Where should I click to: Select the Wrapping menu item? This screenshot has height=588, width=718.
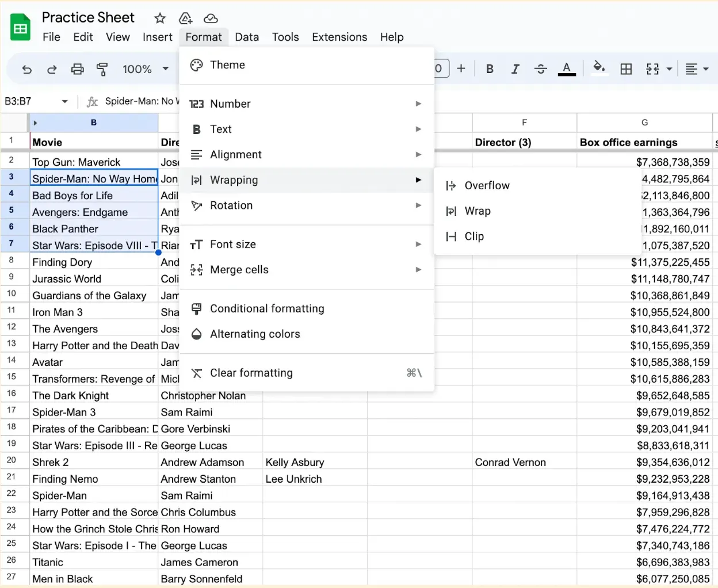[x=307, y=180]
